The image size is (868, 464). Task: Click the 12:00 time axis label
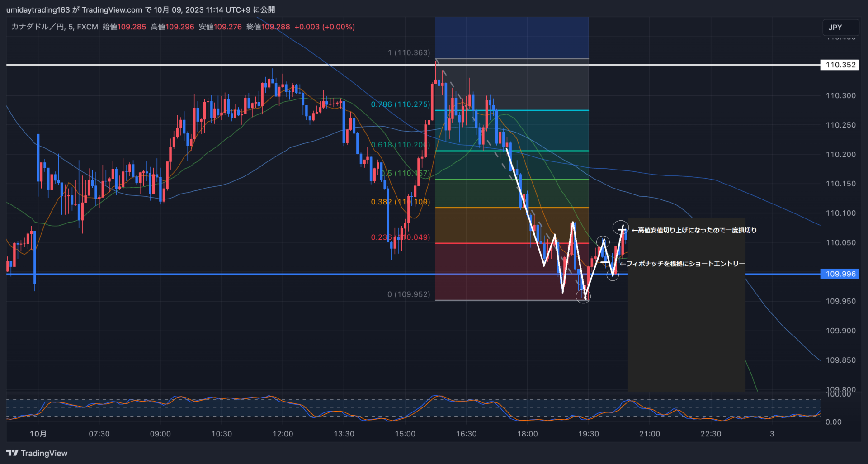(x=283, y=434)
